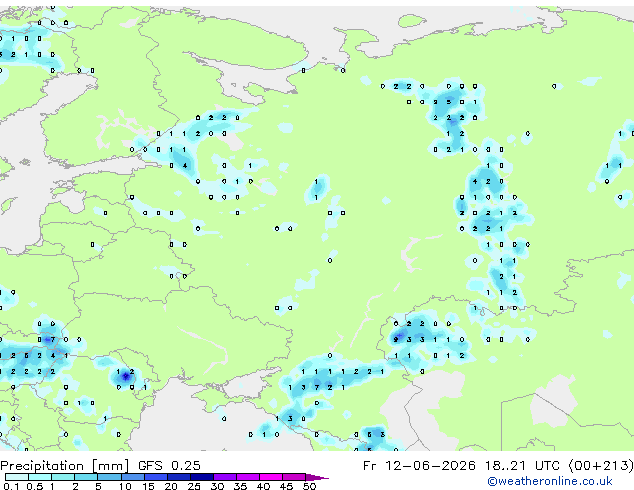Click the '(00+213)' forecast offset text
Viewport: 634px width, 490px height.
[601, 466]
